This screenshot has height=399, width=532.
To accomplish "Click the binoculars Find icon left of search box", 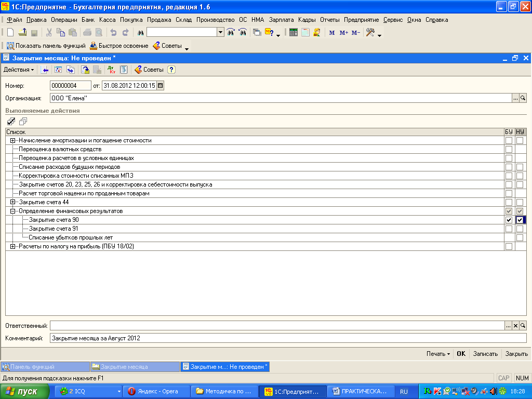I will tap(140, 33).
